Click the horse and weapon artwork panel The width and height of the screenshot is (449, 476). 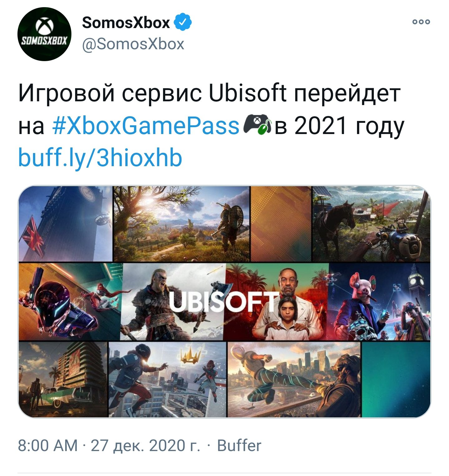coord(371,224)
